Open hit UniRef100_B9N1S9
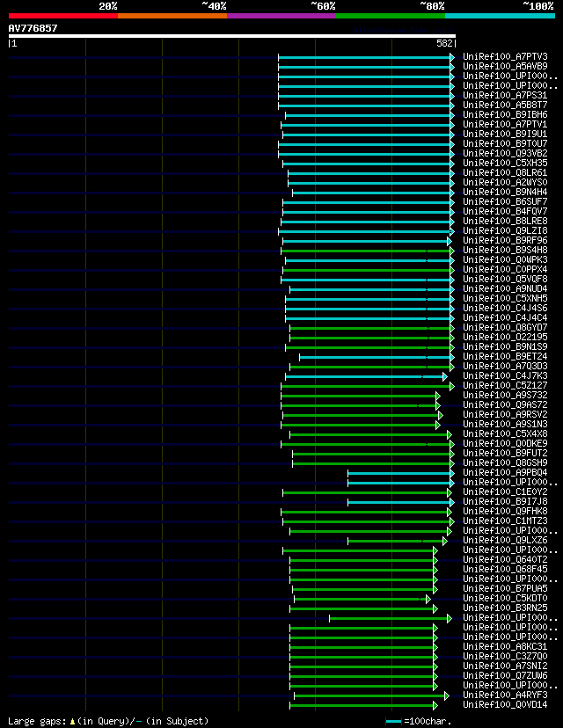This screenshot has width=563, height=728. pos(505,346)
